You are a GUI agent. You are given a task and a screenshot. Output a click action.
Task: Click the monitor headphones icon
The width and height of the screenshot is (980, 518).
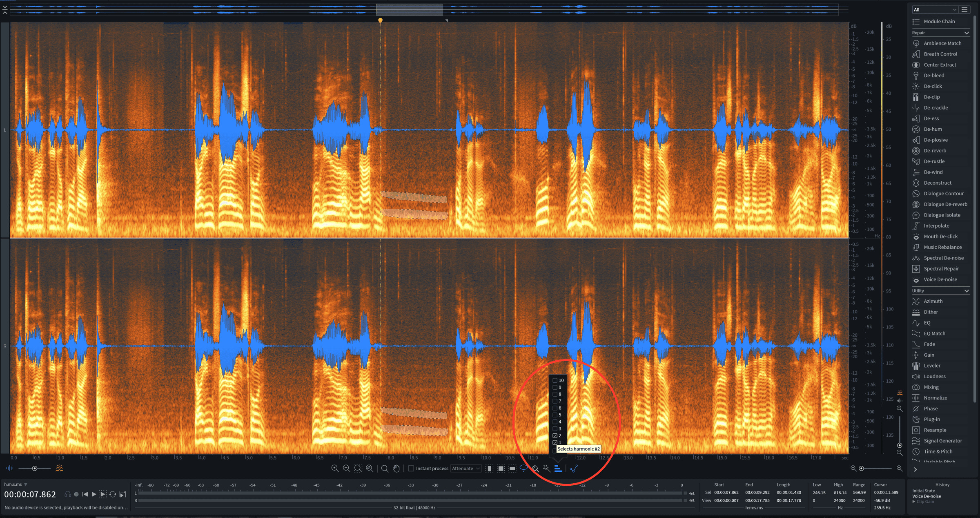pyautogui.click(x=68, y=494)
